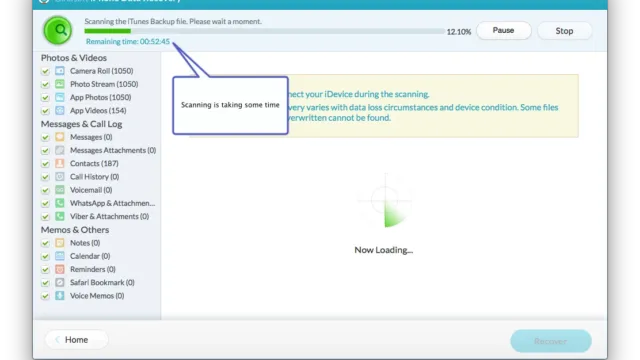Disable the Notes checkbox
The height and width of the screenshot is (360, 640).
pyautogui.click(x=45, y=243)
